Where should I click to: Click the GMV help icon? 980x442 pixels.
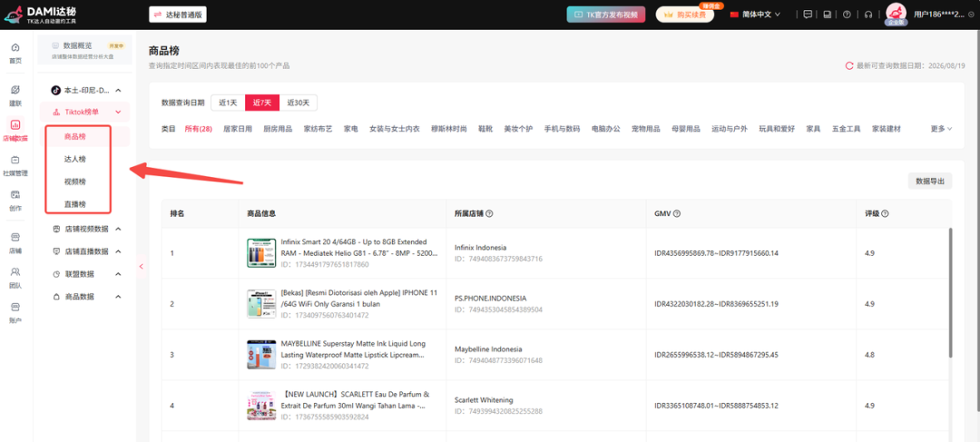coord(677,214)
